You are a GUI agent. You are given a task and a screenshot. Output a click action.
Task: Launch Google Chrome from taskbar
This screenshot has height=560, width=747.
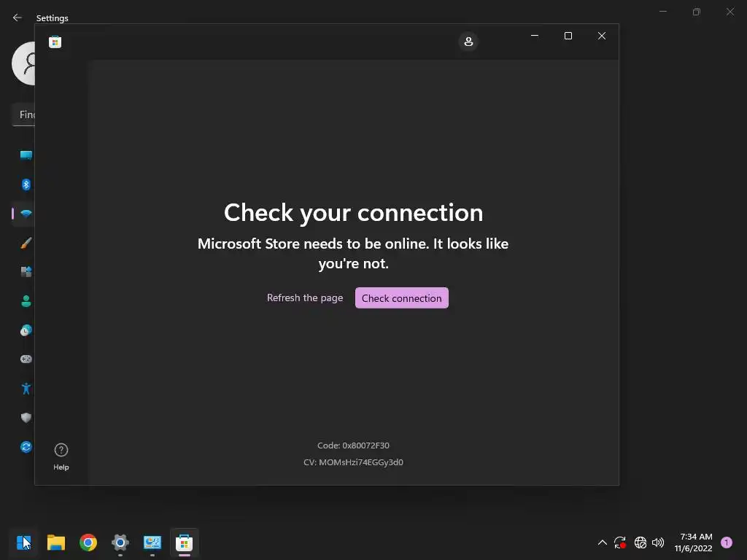click(88, 542)
